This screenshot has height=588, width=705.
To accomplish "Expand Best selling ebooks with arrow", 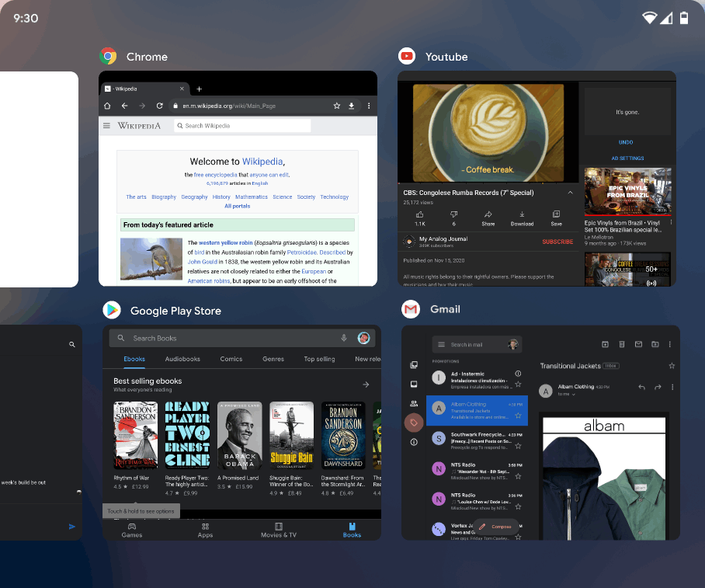I will (x=366, y=384).
